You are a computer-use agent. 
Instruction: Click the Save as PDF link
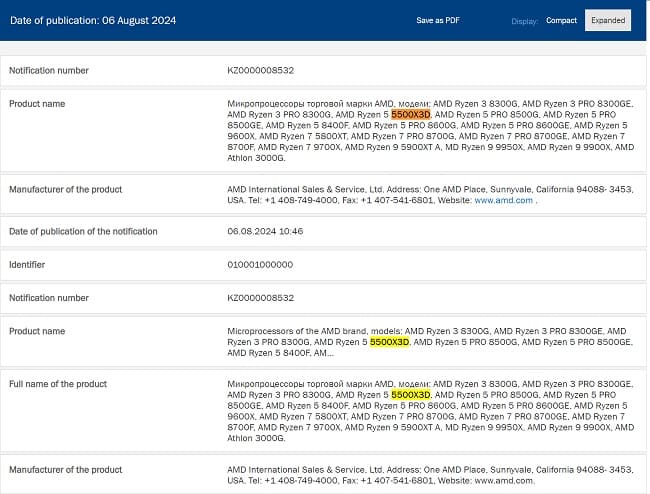(x=438, y=20)
